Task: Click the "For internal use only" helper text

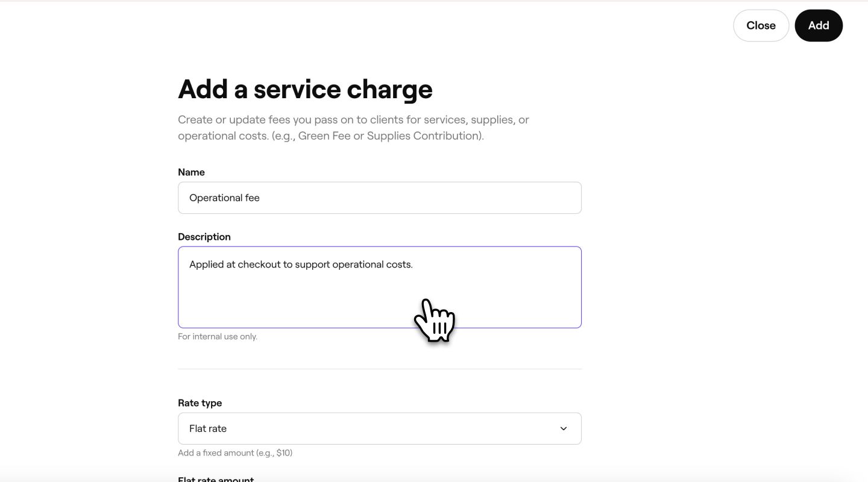Action: (218, 336)
